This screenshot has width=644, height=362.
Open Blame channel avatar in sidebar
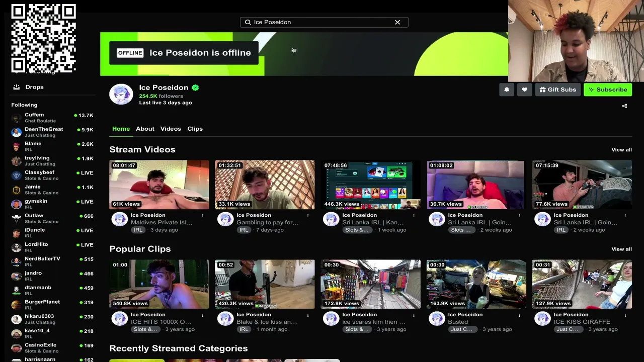point(17,147)
